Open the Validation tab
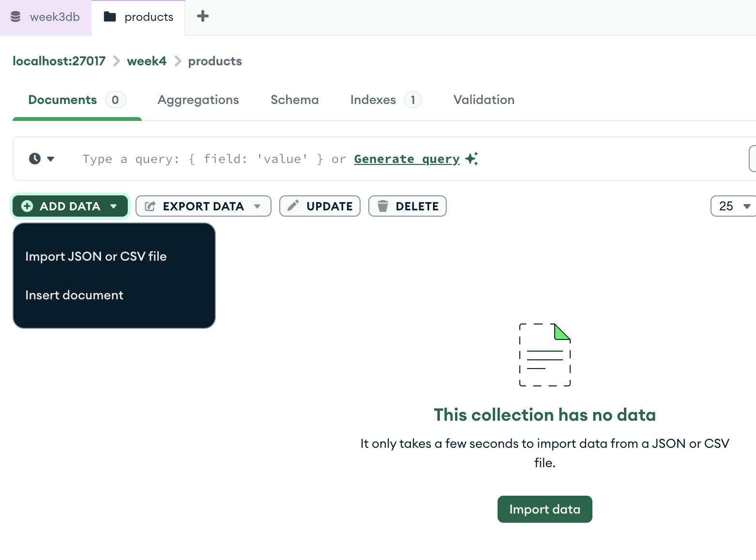 (484, 100)
